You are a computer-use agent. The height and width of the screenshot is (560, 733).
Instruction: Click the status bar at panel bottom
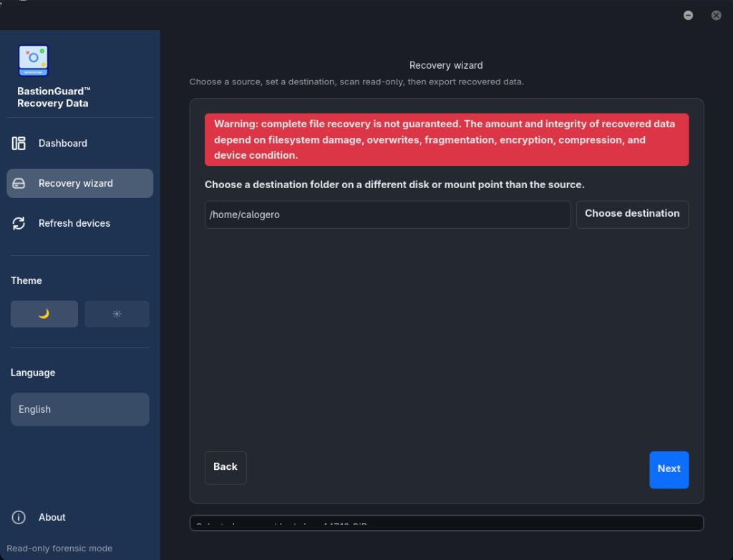447,523
